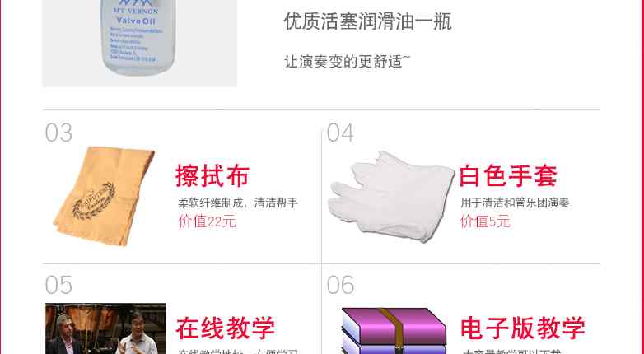This screenshot has width=644, height=354.
Task: Click the 优质活塞润滑油一瓶 title text
Action: click(x=367, y=21)
